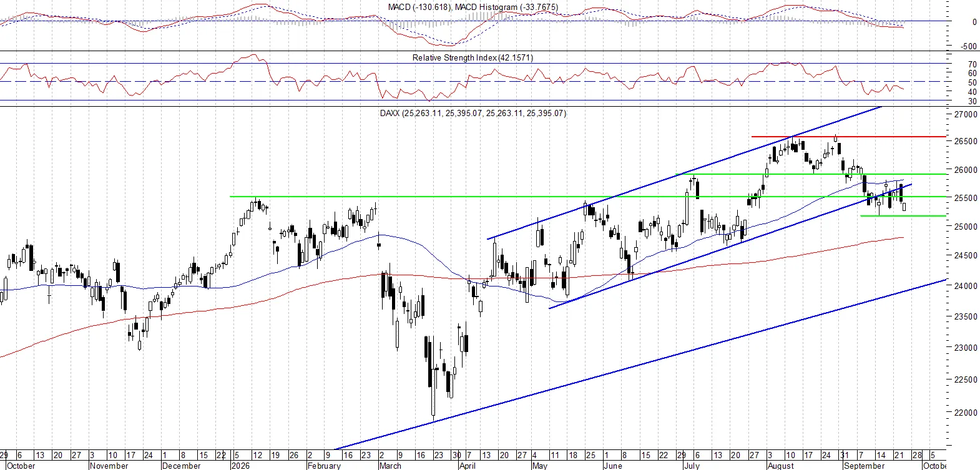
Task: Click the RSI 50 level label
Action: [x=972, y=82]
